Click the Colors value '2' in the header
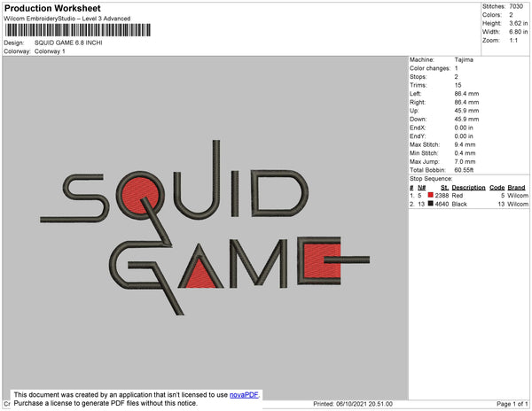The image size is (532, 411). tap(511, 15)
